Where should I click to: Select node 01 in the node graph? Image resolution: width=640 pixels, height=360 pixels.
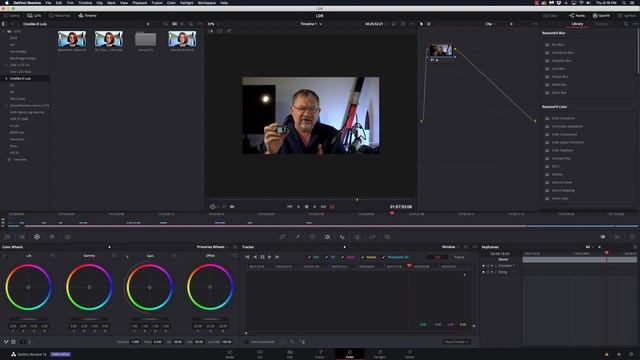pyautogui.click(x=441, y=50)
